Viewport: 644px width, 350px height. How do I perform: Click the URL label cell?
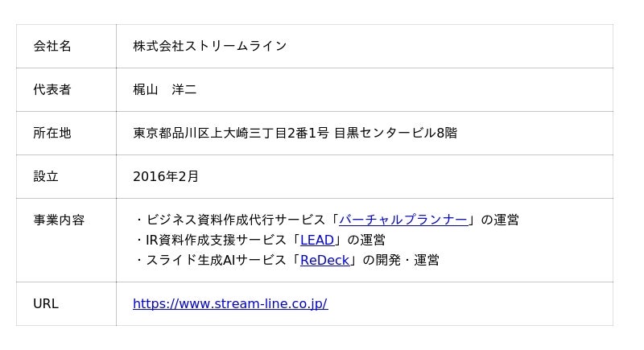point(46,304)
